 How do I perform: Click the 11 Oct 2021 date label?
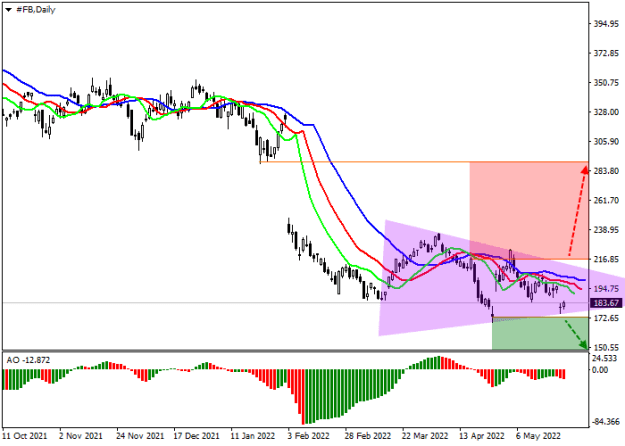pyautogui.click(x=24, y=436)
